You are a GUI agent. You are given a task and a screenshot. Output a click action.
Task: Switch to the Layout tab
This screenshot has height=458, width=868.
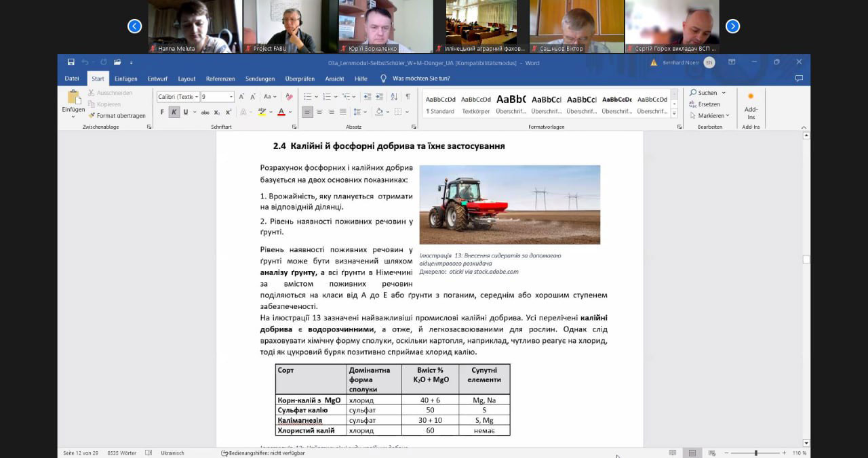tap(186, 79)
